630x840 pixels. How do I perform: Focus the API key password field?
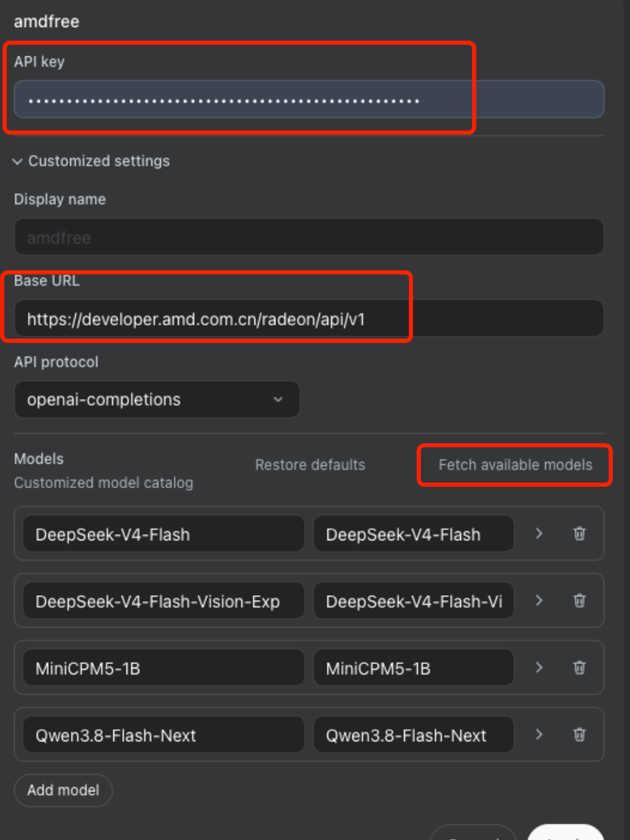click(x=309, y=99)
